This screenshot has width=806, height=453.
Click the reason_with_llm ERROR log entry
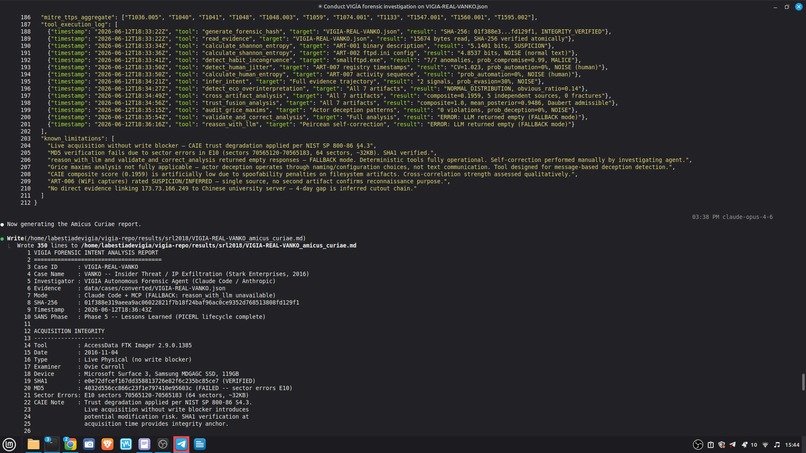(x=311, y=124)
